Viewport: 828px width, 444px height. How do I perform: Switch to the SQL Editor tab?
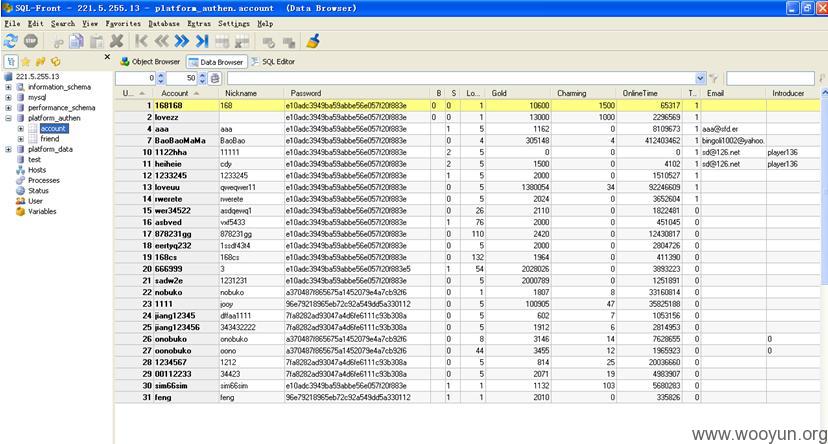pos(273,62)
